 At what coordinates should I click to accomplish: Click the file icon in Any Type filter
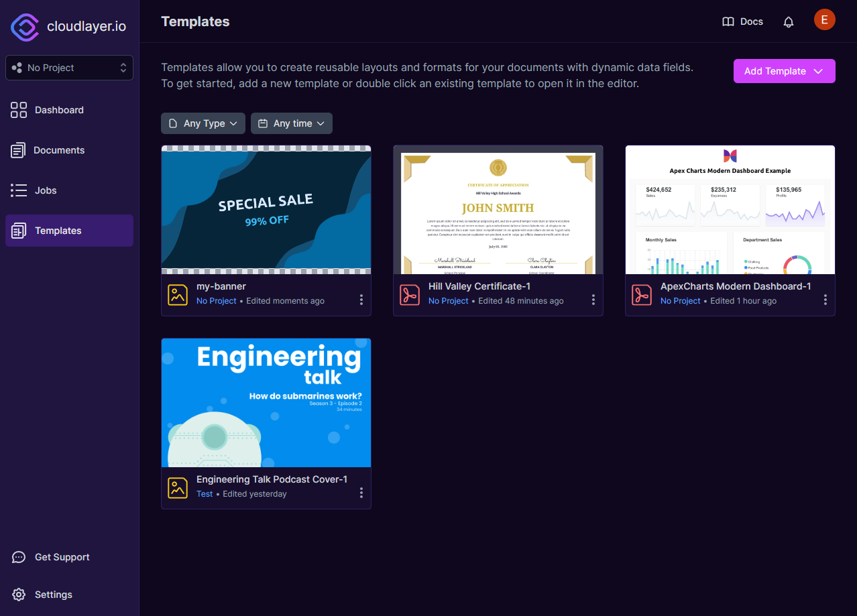tap(173, 123)
